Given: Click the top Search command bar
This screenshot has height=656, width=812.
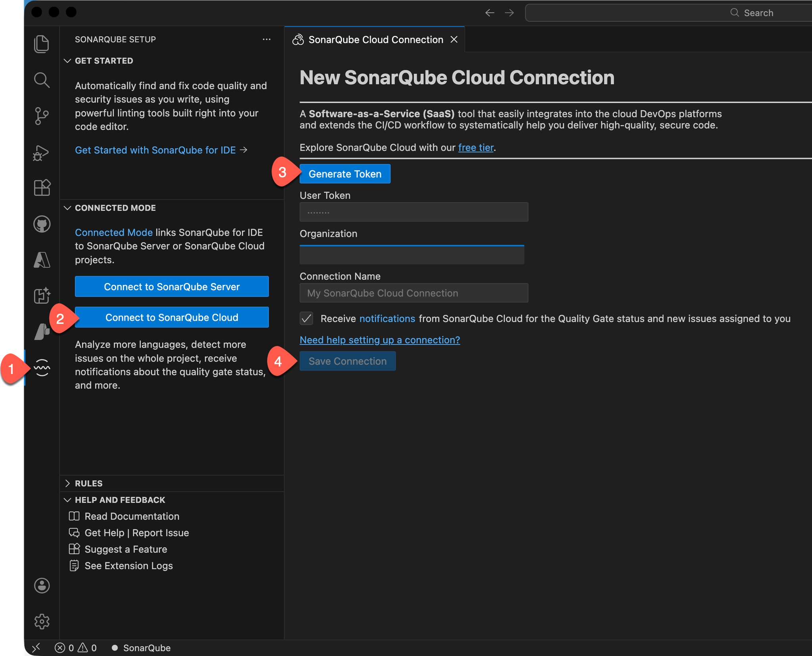Looking at the screenshot, I should click(668, 13).
